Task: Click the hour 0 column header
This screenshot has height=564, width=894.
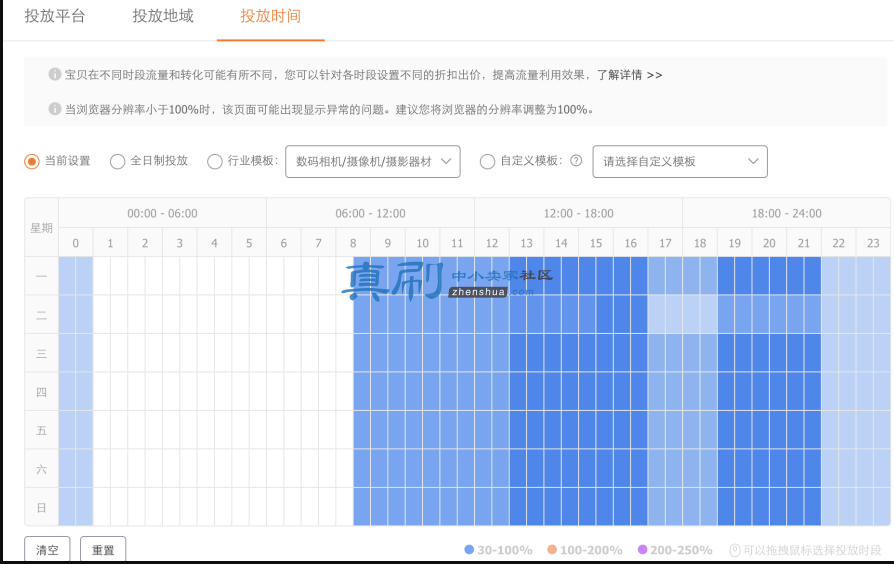Action: click(x=76, y=243)
